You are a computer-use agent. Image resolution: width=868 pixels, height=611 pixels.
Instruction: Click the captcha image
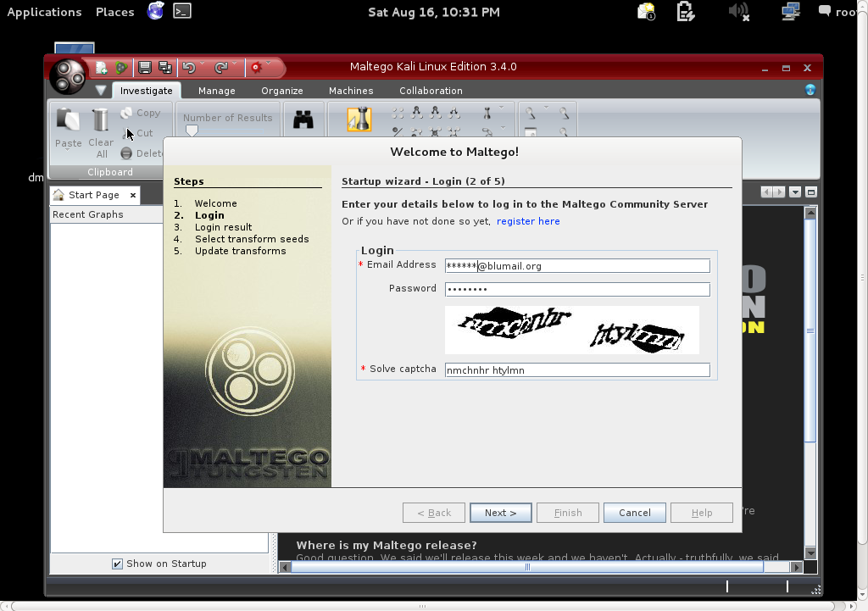point(572,330)
